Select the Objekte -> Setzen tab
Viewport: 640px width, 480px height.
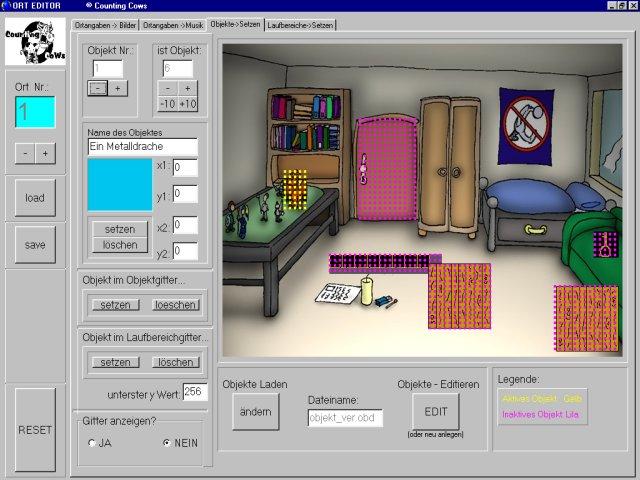(x=236, y=24)
